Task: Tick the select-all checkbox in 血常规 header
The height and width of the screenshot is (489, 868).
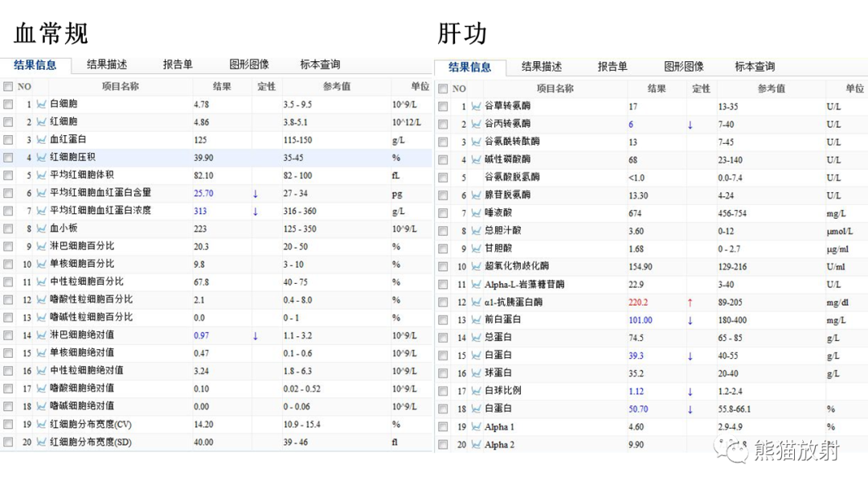Action: pyautogui.click(x=8, y=86)
